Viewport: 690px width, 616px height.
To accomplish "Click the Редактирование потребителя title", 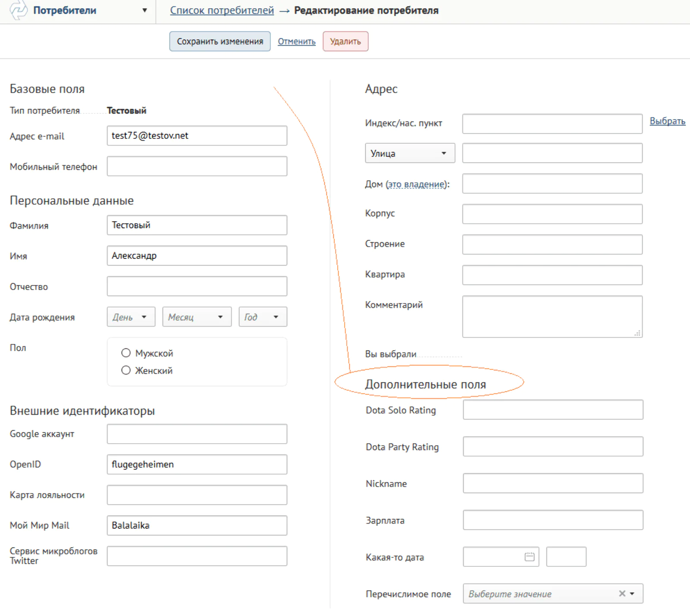I will (366, 10).
